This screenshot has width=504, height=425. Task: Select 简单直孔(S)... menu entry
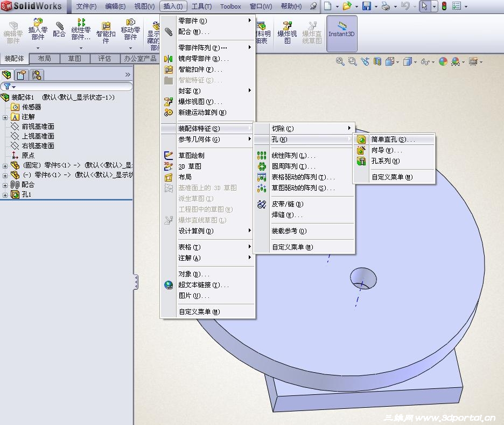[x=394, y=140]
